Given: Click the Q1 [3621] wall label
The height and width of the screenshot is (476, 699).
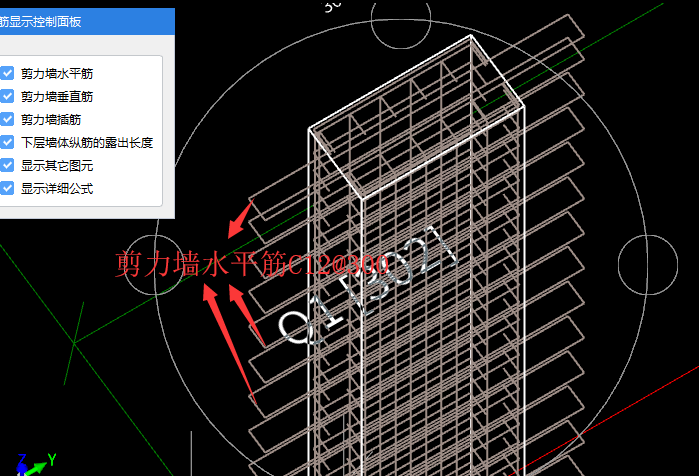Looking at the screenshot, I should coord(368,284).
